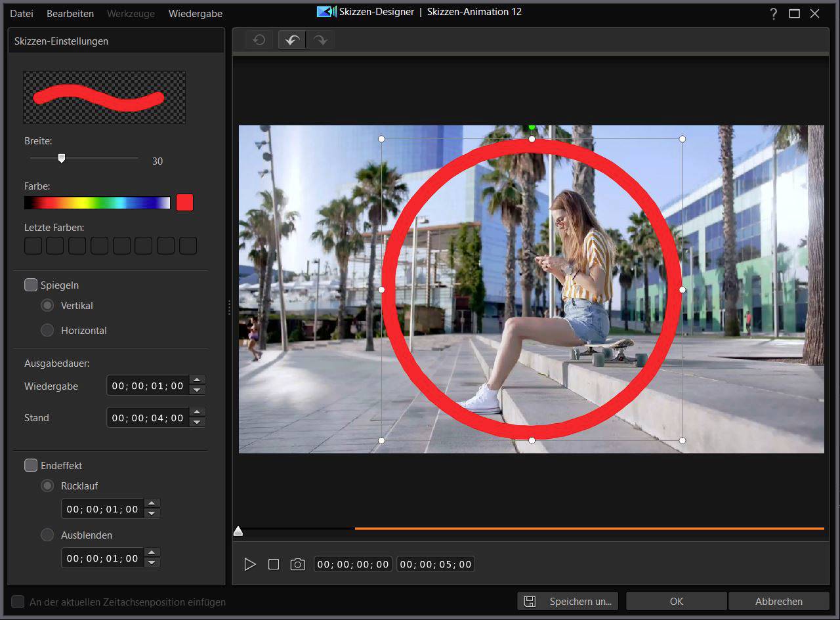Open the Wiedergabe menu
Screen dimensions: 840x620
click(x=195, y=14)
